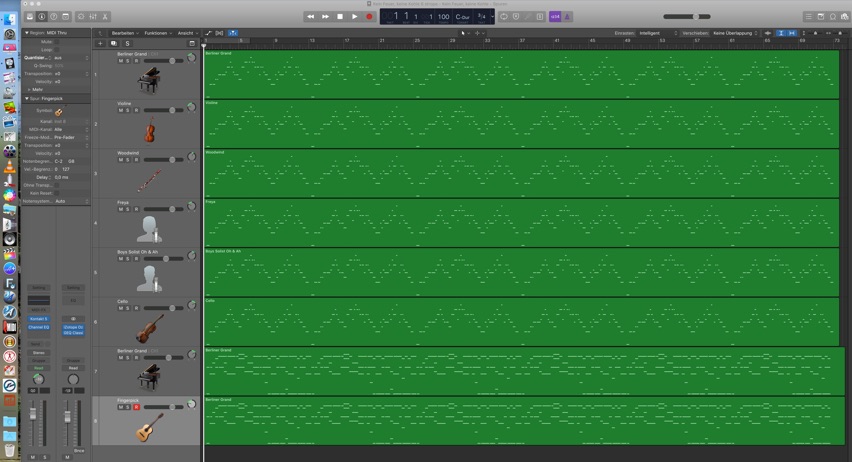Open the Toolbar button in control bar
Viewport: 852px width, 462px height.
pos(66,17)
